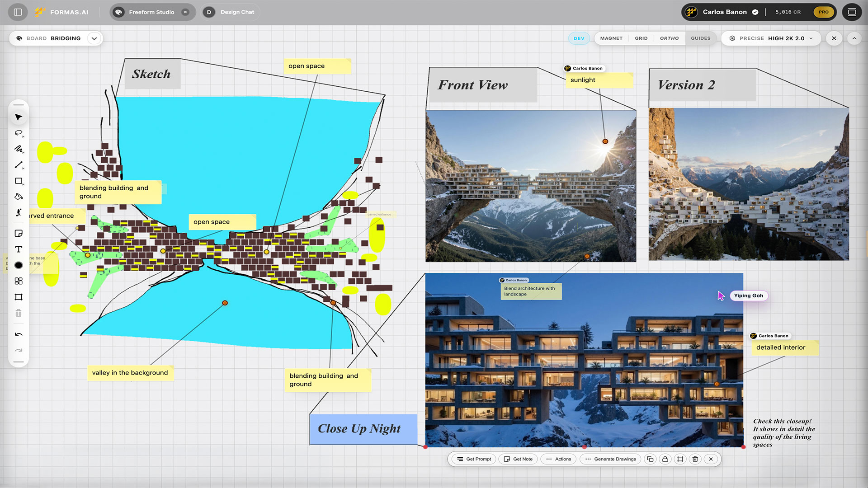The height and width of the screenshot is (488, 868).
Task: Switch to the Design Chat tab
Action: click(230, 12)
